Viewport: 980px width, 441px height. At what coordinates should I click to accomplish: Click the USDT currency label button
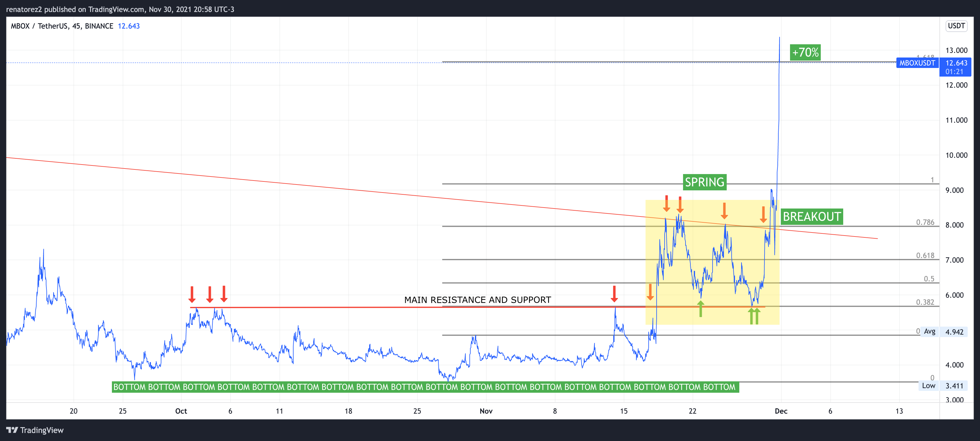pos(956,26)
